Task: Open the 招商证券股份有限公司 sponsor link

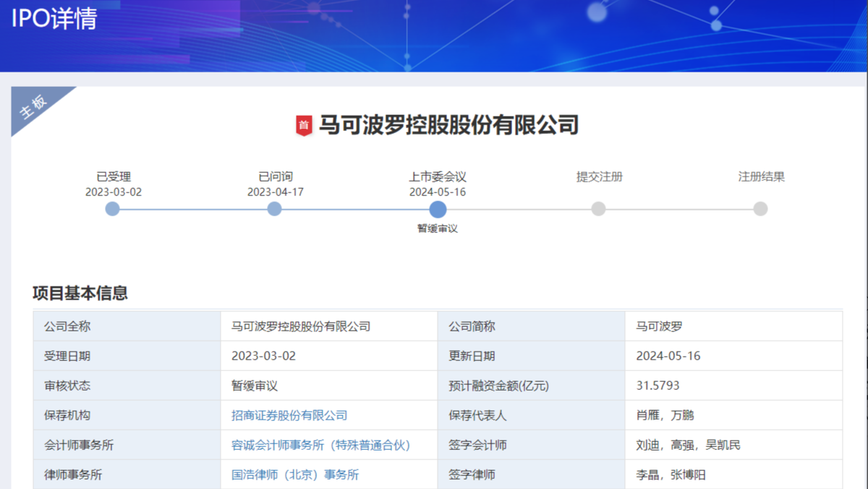Action: pyautogui.click(x=289, y=415)
